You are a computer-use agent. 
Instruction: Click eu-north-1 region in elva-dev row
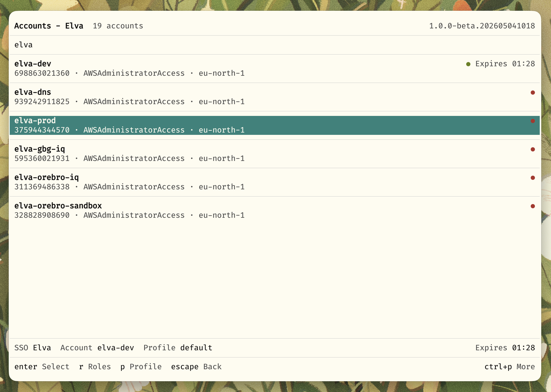[222, 73]
